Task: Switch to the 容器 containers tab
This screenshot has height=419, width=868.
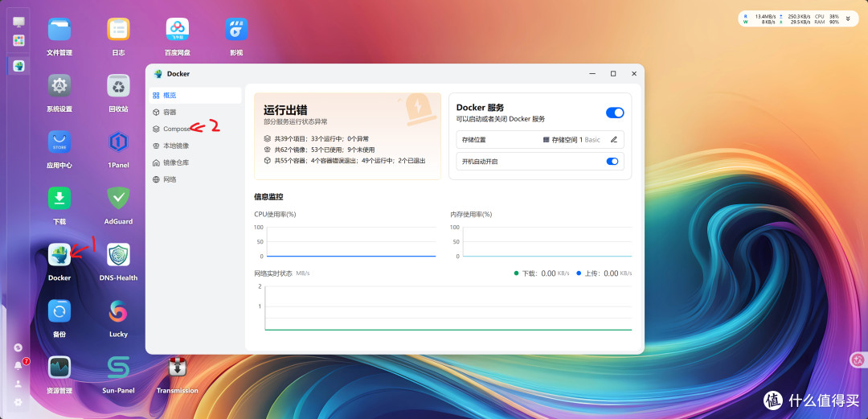Action: [x=194, y=112]
